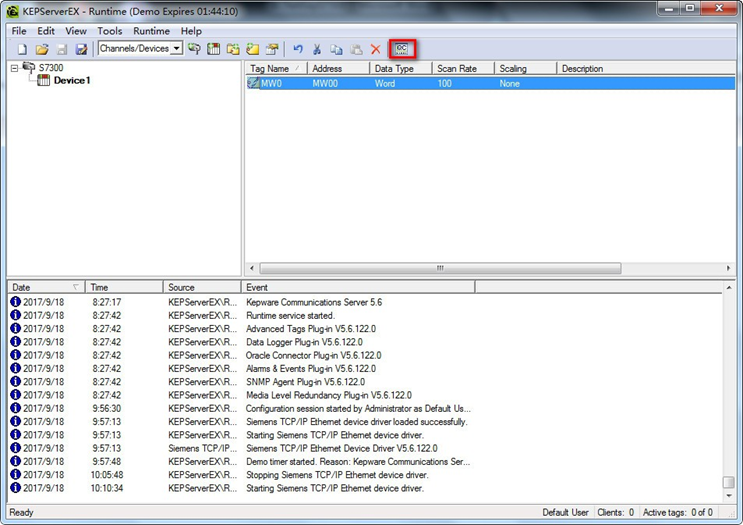Viewport: 743px width, 525px height.
Task: Click the event log scroll up arrow
Action: 729,288
